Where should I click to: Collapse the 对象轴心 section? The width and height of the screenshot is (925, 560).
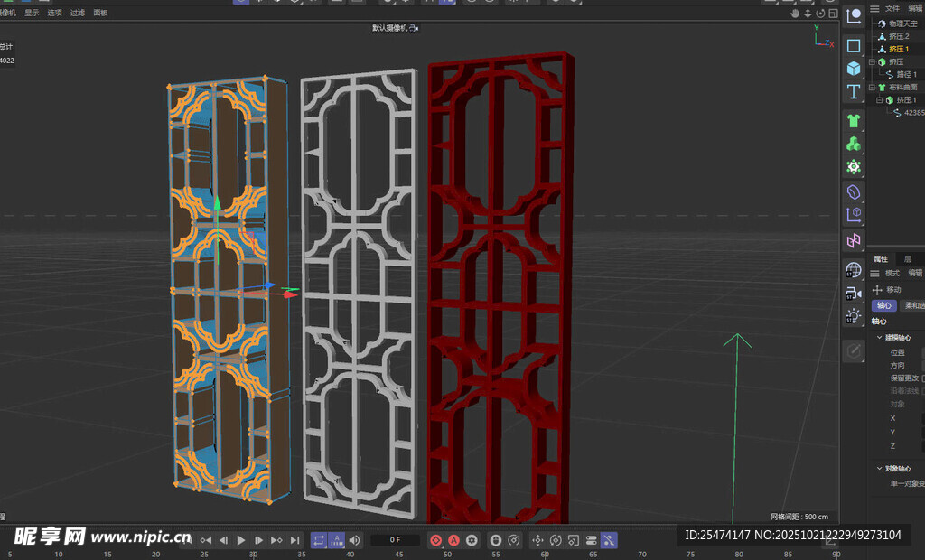click(880, 469)
